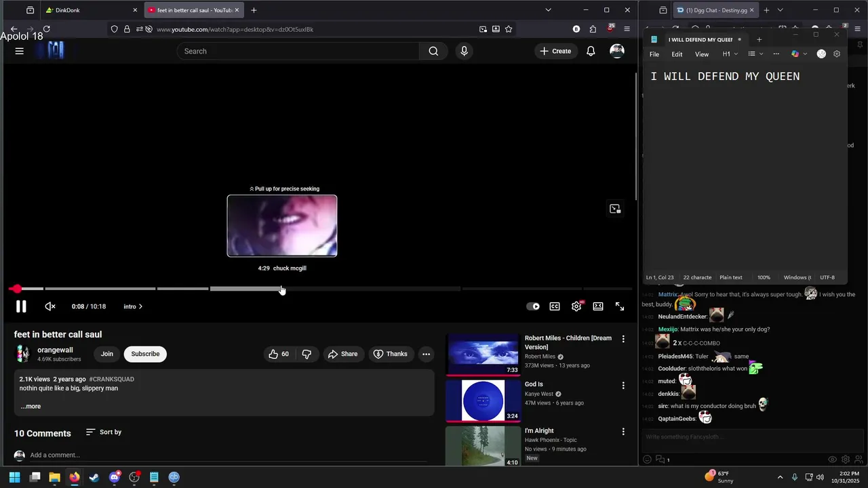Screen dimensions: 868x488
Task: Dislike the video with thumbs down
Action: [307, 354]
